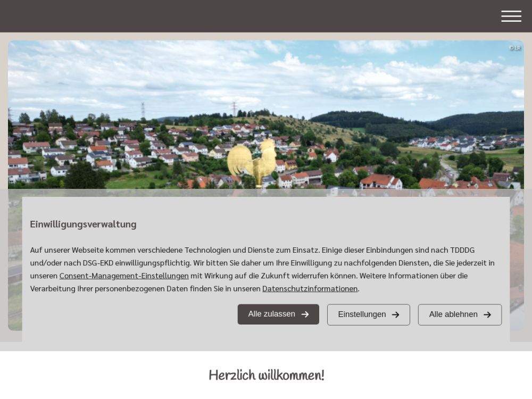Viewport: 532px width, 399px height.
Task: Click the arrow icon beside 'Alle ablehnen'
Action: pyautogui.click(x=487, y=314)
